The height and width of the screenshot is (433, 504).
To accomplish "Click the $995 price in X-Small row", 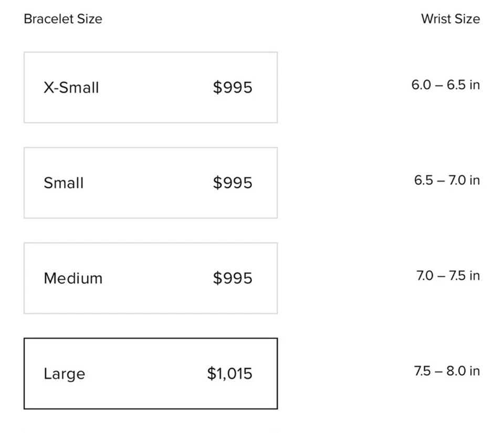I will 233,87.
